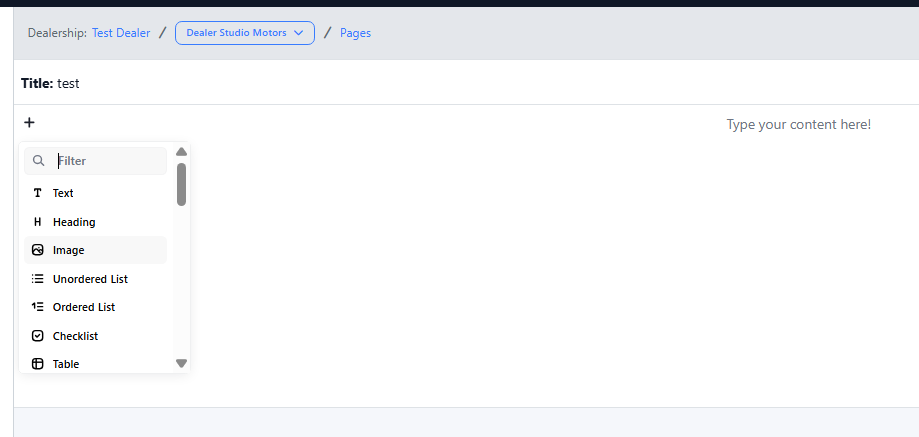919x437 pixels.
Task: Click the Text block icon
Action: (38, 193)
